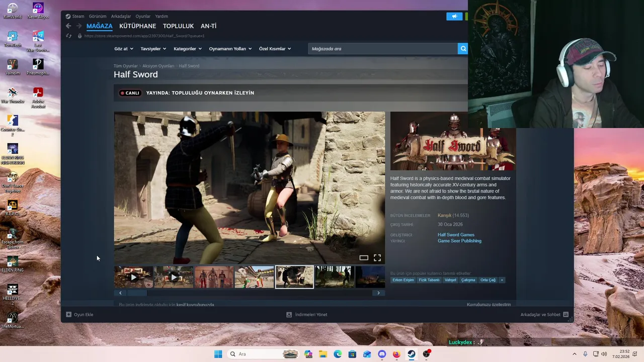Open Game Seer Publishing publisher link

[459, 241]
